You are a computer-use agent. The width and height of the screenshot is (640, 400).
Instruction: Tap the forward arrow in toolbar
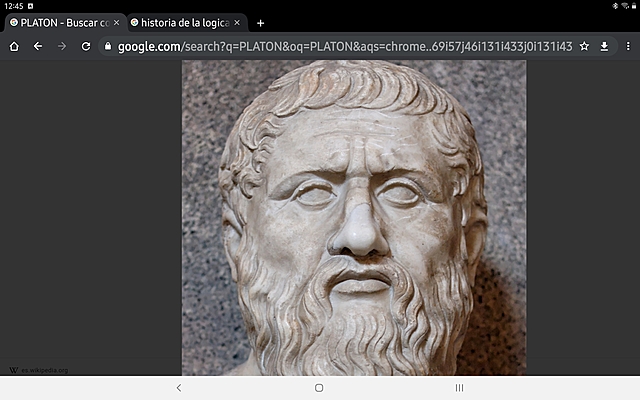pos(62,47)
